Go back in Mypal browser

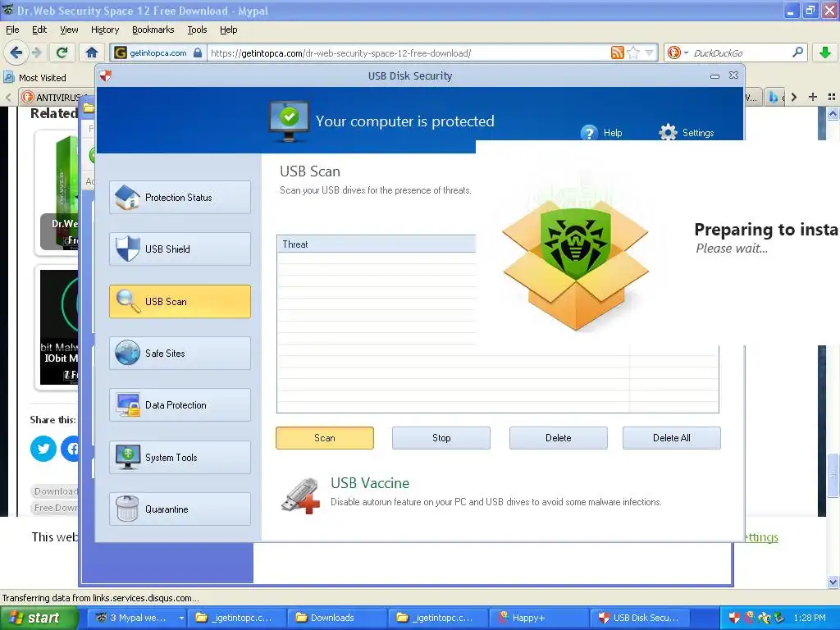[16, 52]
